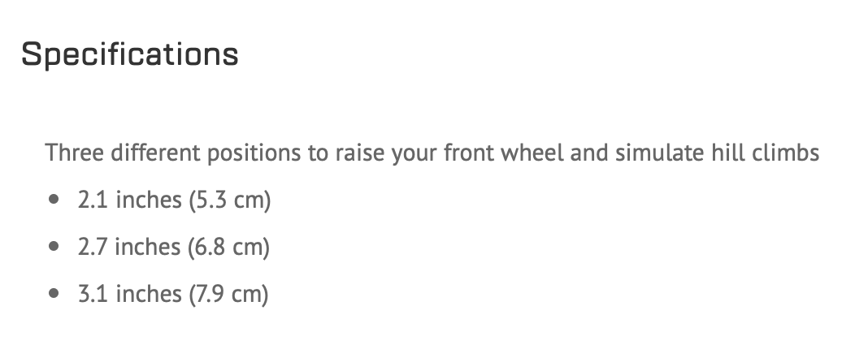The height and width of the screenshot is (349, 868).
Task: Click the (7.9 cm) metric value
Action: click(x=228, y=295)
